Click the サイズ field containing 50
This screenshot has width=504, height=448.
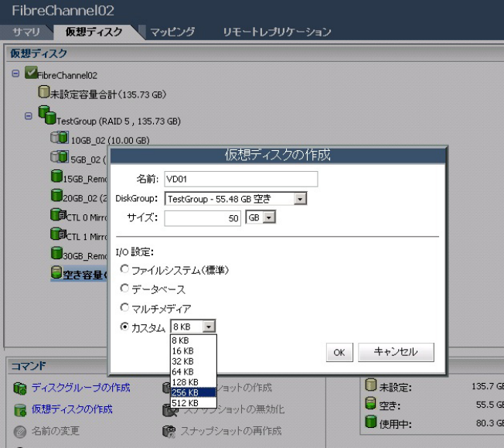click(x=203, y=218)
